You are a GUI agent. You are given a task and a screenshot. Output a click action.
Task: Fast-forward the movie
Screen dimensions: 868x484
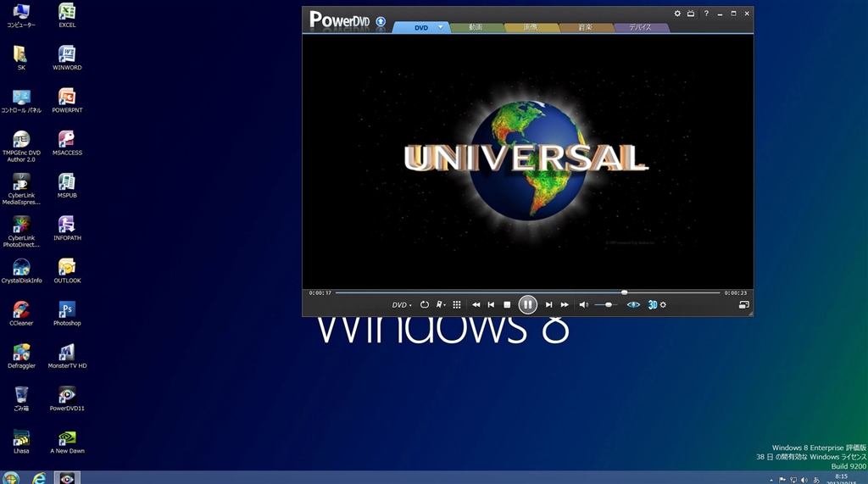564,304
